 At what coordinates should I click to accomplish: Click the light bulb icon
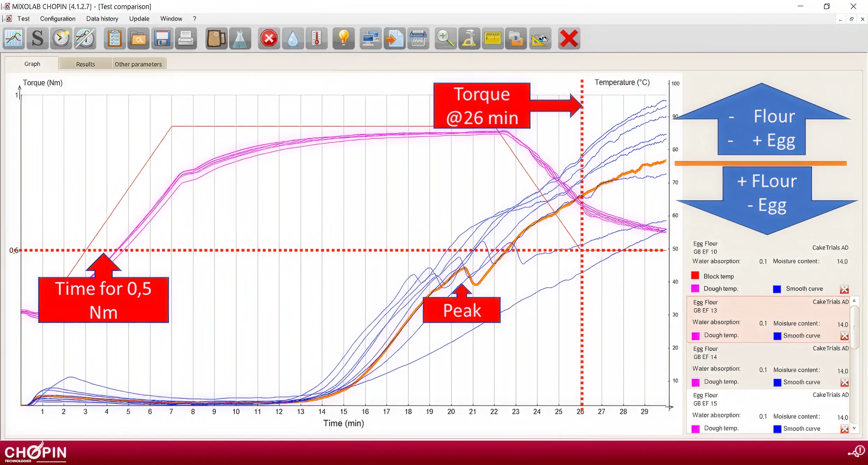pyautogui.click(x=344, y=38)
